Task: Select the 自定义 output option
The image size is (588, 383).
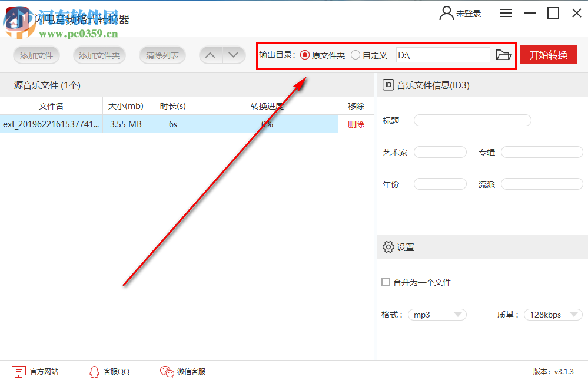Action: click(x=354, y=54)
